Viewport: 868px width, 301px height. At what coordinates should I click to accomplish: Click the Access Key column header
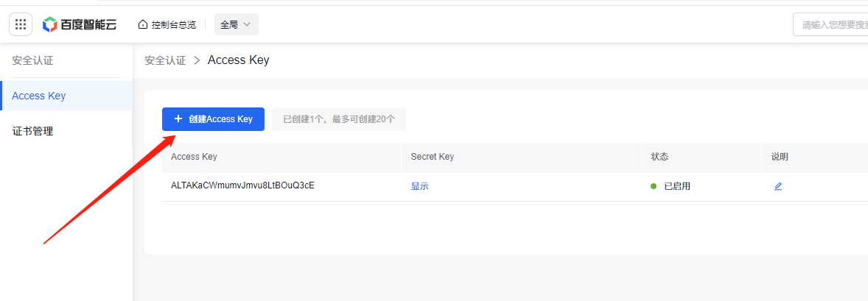[x=194, y=157]
